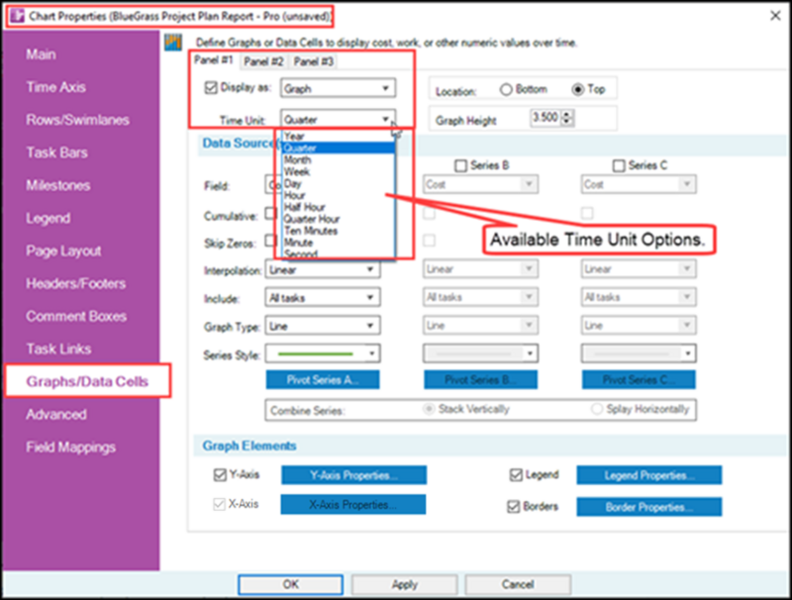Open Border Properties
Image resolution: width=792 pixels, height=600 pixels.
[x=650, y=507]
